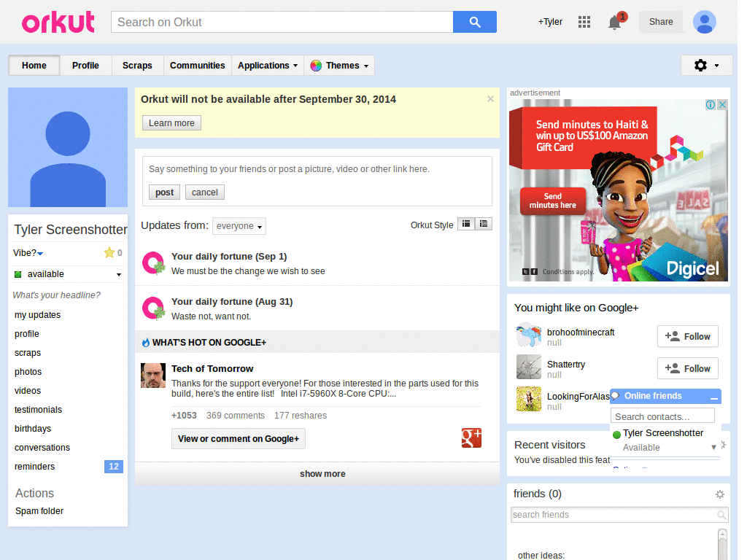Image resolution: width=747 pixels, height=560 pixels.
Task: Open the Scraps tab
Action: pos(137,66)
